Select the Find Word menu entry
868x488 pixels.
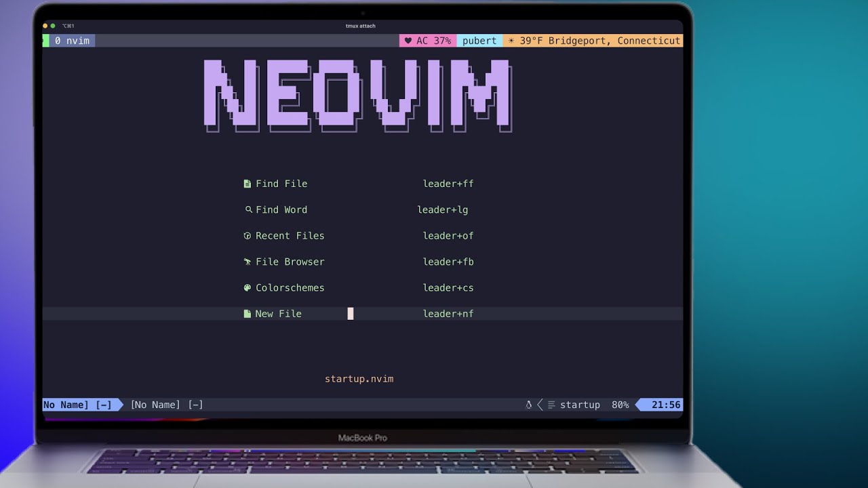point(281,210)
